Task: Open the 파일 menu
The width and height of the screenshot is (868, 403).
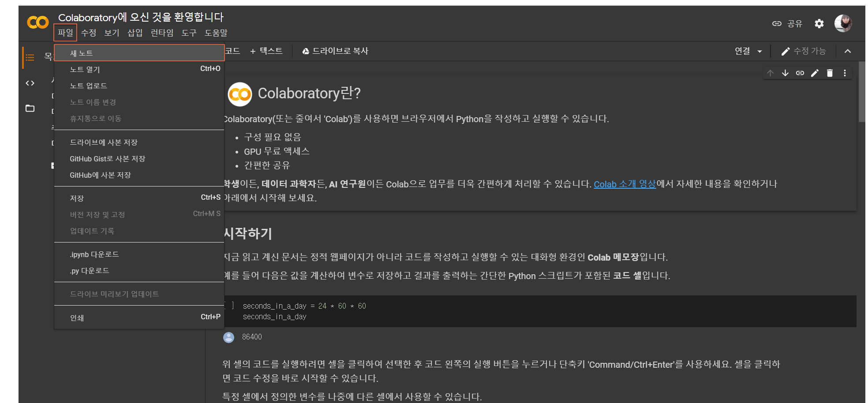Action: (65, 33)
